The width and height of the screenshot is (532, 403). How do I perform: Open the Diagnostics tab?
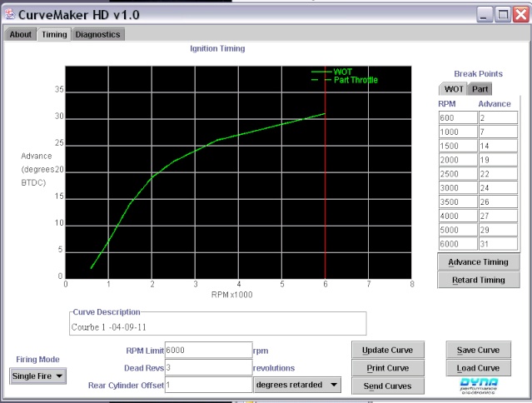[x=97, y=35]
